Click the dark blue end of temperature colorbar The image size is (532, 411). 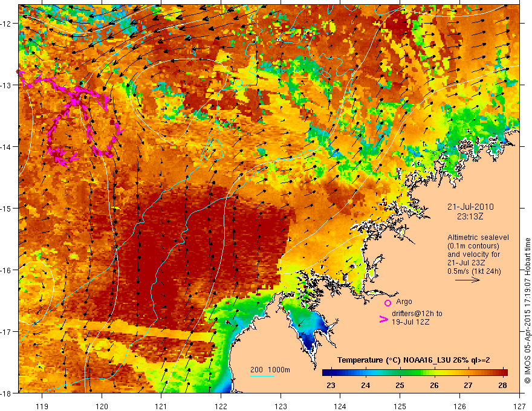point(326,372)
